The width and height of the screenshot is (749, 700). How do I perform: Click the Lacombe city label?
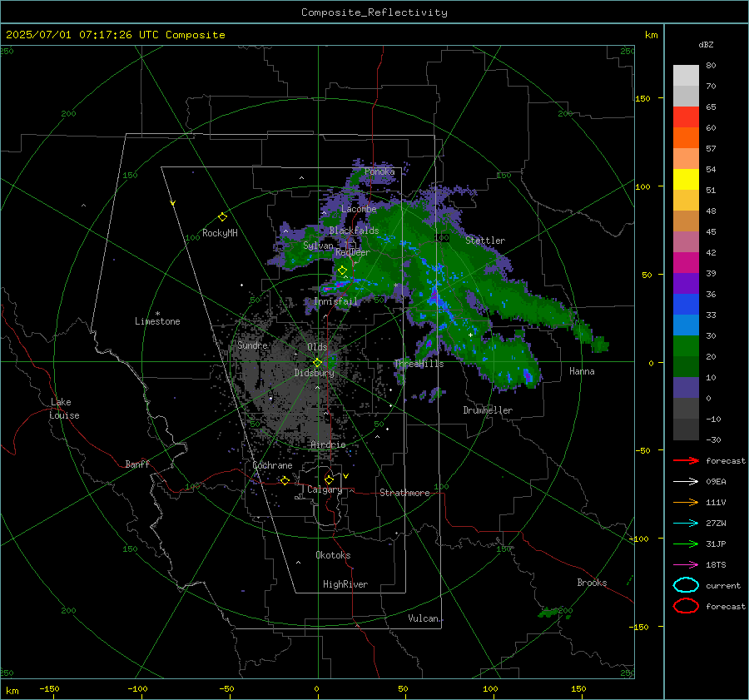[359, 209]
